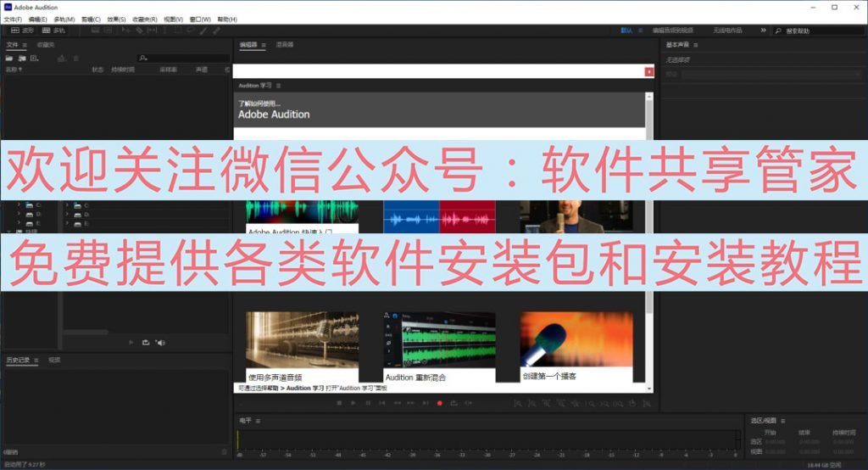Switch to the 编辑器 tab

pos(248,45)
